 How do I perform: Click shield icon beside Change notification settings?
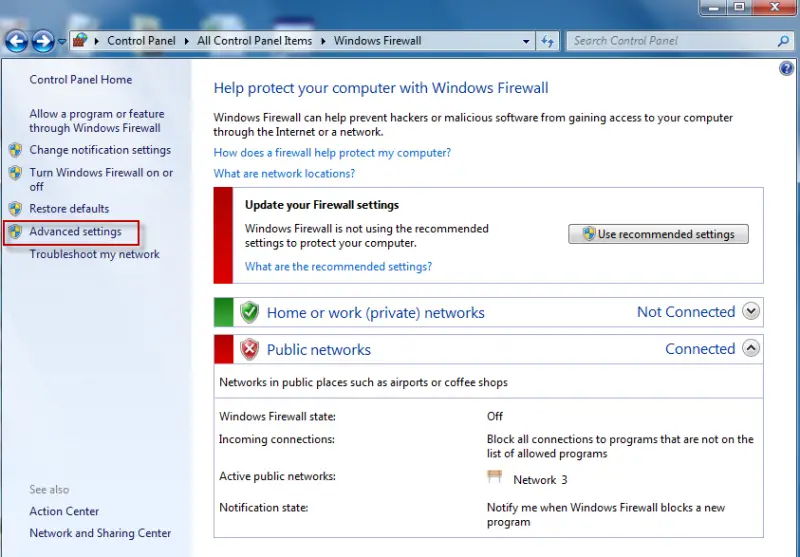(x=15, y=150)
